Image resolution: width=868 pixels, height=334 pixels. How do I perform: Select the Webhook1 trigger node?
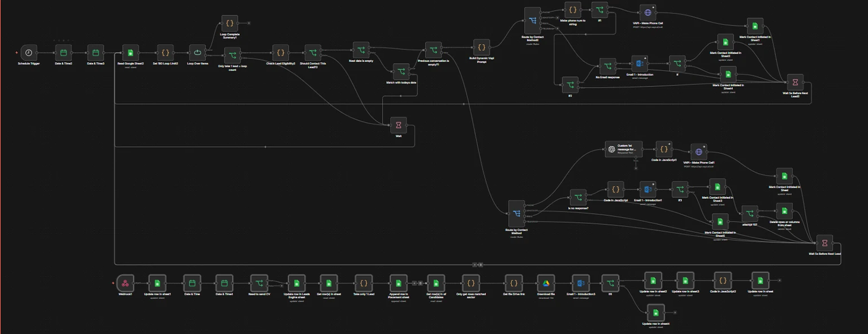125,283
